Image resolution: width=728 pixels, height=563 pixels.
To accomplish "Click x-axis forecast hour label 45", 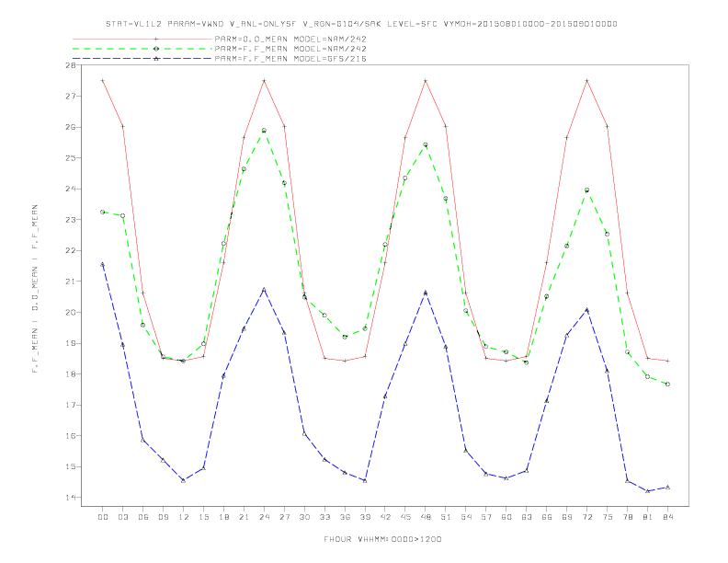I will tap(405, 517).
